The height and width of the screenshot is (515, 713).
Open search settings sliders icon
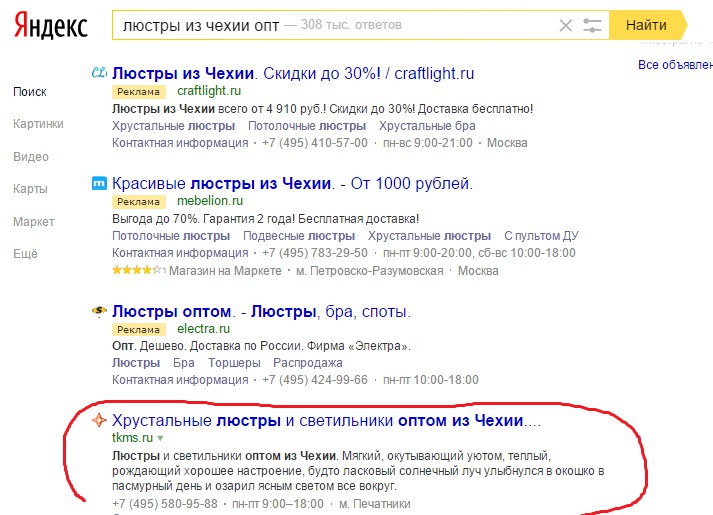tap(593, 25)
